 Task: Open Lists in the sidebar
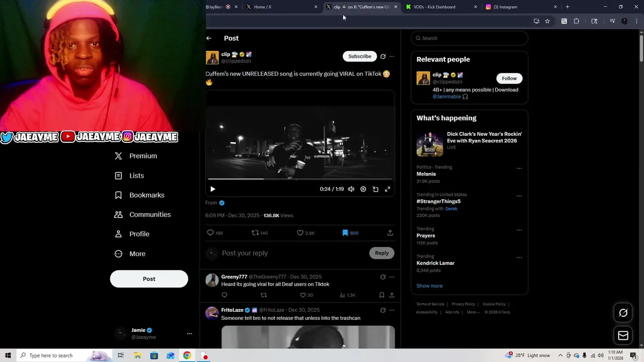129,175
